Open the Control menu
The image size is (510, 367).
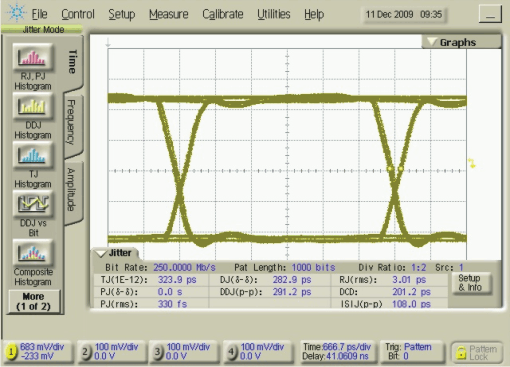pyautogui.click(x=78, y=14)
